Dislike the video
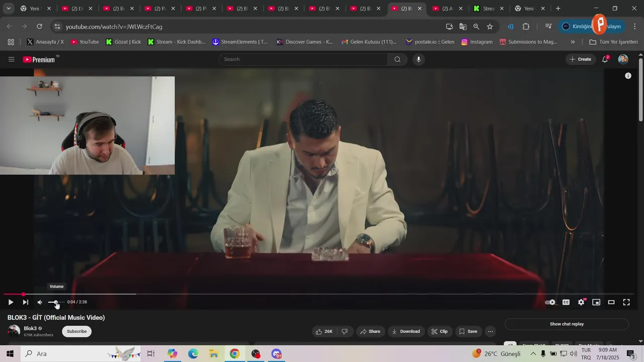The height and width of the screenshot is (362, 644). pos(345,331)
